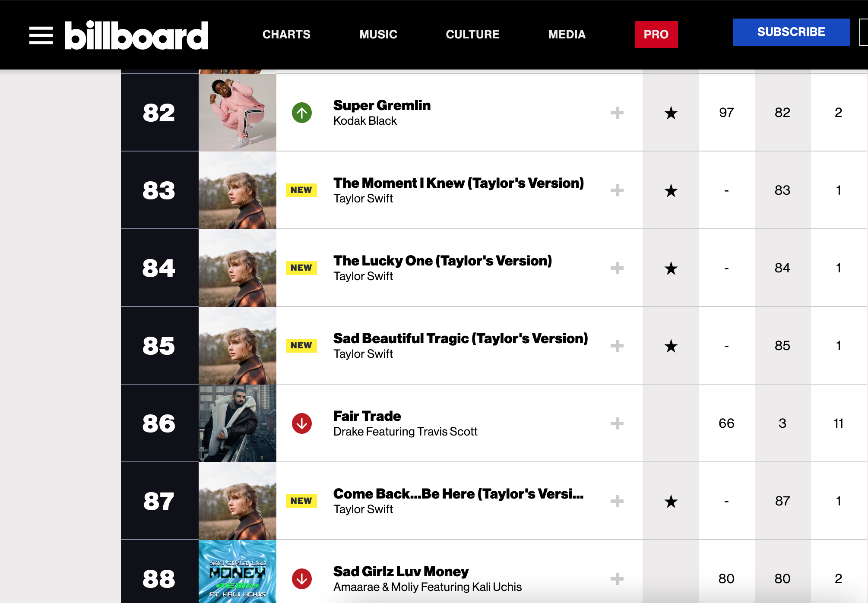The width and height of the screenshot is (868, 603).
Task: Click the star icon on The Lucky One row
Action: point(671,268)
